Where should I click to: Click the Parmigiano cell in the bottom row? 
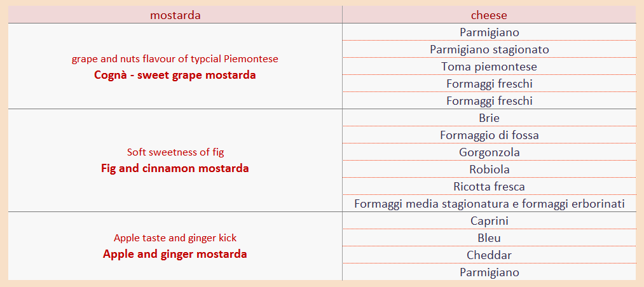click(x=489, y=272)
